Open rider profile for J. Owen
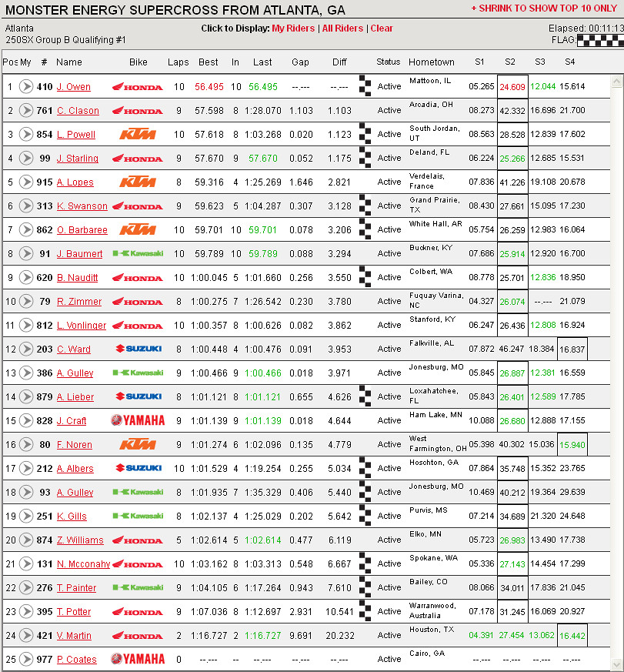 74,86
